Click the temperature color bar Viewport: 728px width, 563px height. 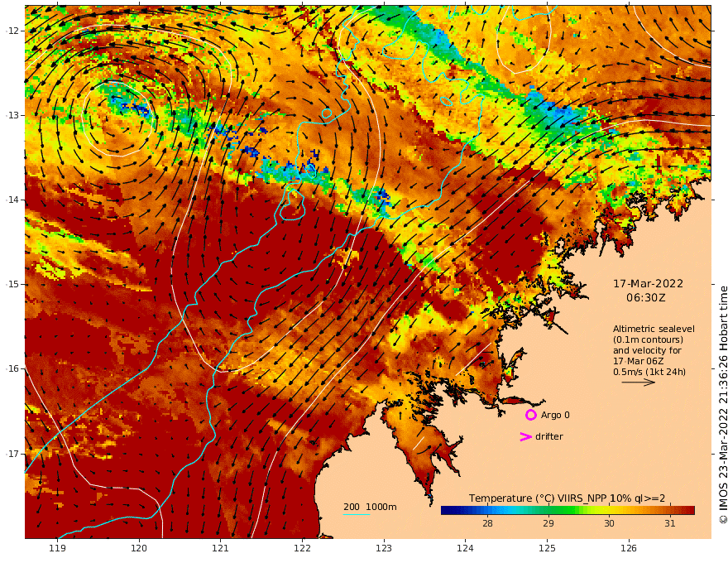pos(568,511)
